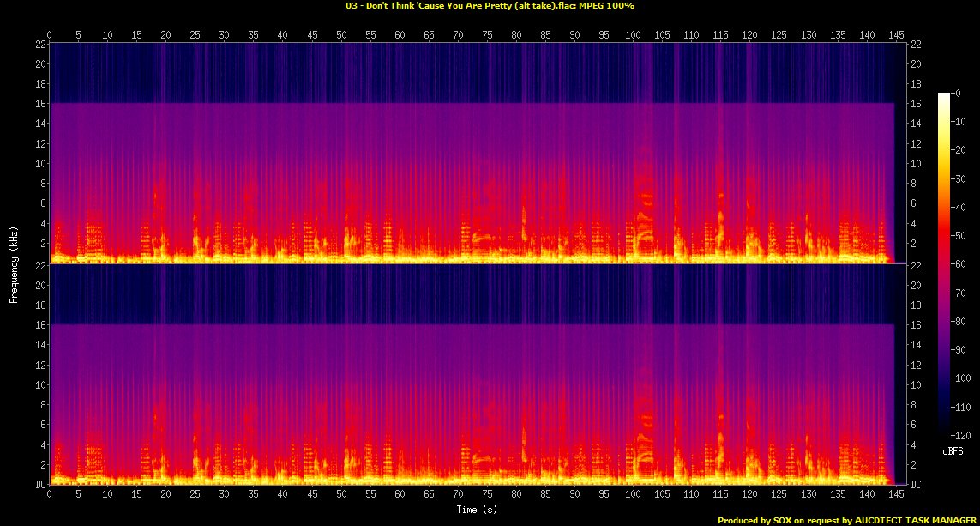The width and height of the screenshot is (980, 526).
Task: Click the "DC" label at bottom-right of lower channel
Action: point(917,485)
